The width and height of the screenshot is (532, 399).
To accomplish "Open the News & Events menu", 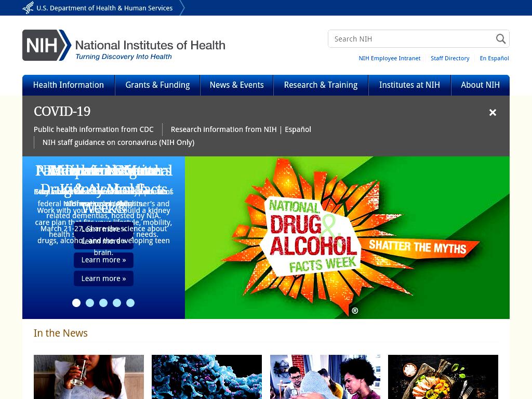I will click(x=236, y=85).
